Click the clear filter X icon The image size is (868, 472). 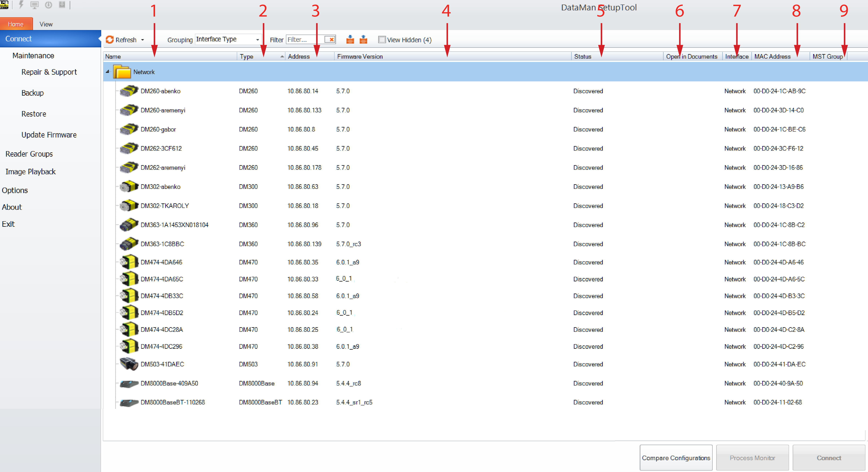click(331, 40)
